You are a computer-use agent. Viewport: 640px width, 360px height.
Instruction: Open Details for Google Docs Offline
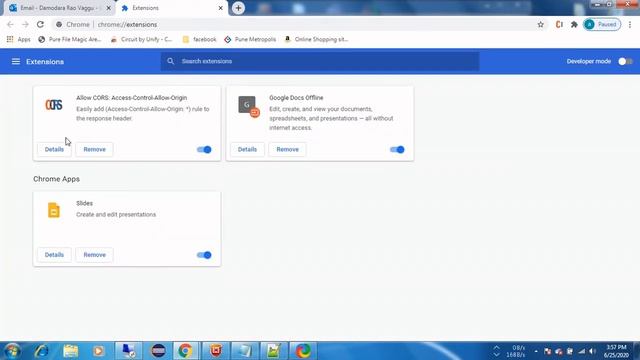(x=247, y=149)
